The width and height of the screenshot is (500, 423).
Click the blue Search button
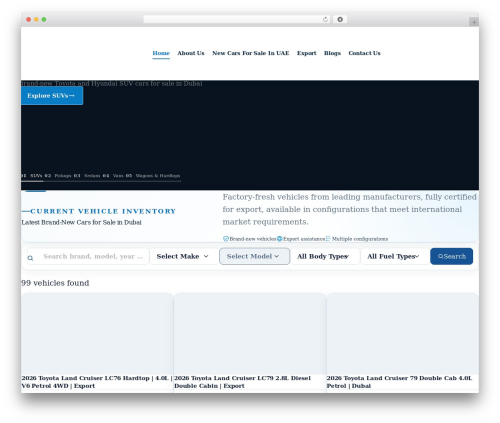tap(451, 256)
